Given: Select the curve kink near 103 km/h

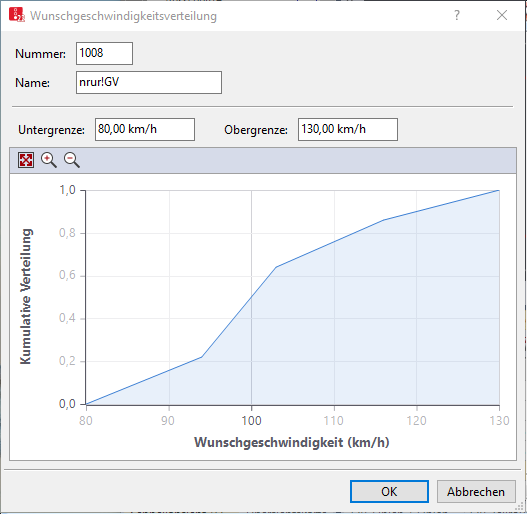Looking at the screenshot, I should (276, 267).
